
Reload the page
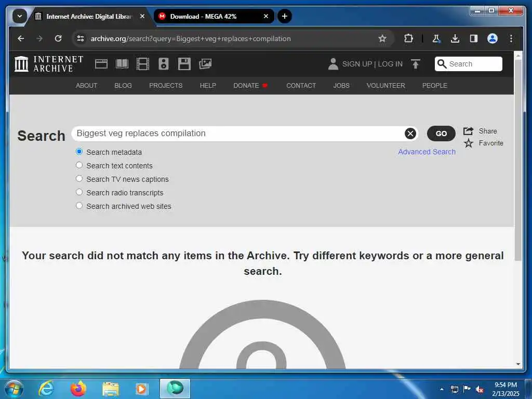[x=58, y=38]
